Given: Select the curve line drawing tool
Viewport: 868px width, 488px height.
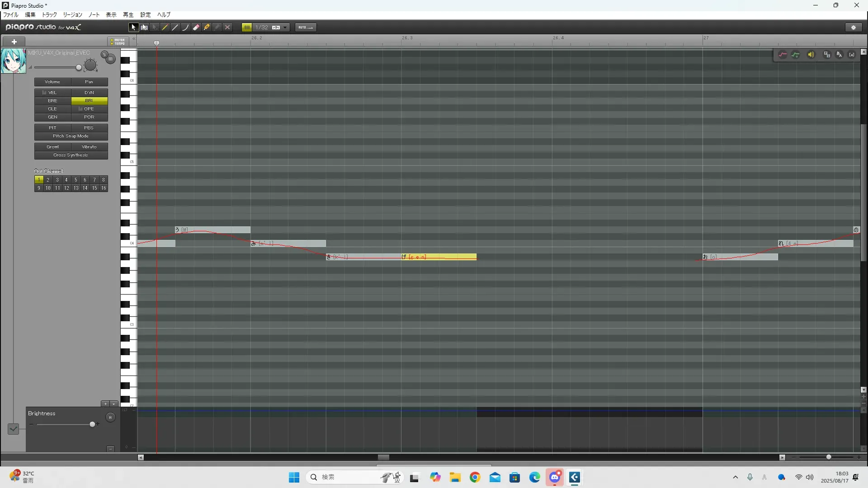Looking at the screenshot, I should tap(185, 28).
